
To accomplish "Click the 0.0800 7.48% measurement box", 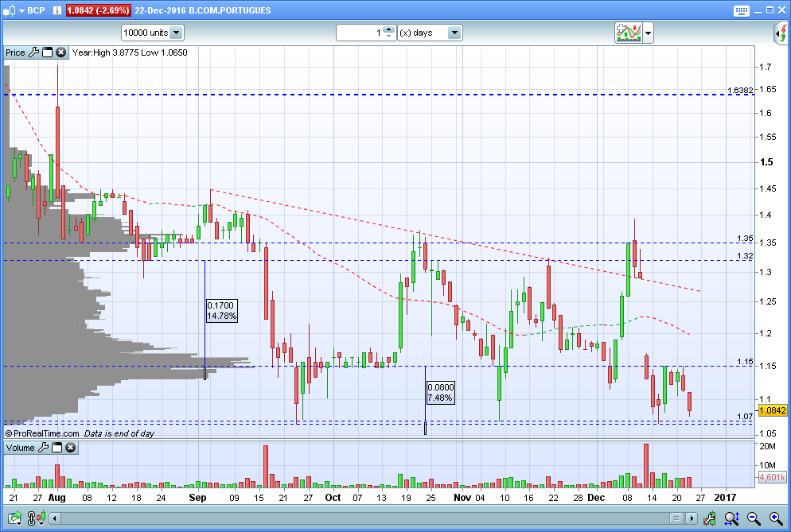I will coord(440,392).
